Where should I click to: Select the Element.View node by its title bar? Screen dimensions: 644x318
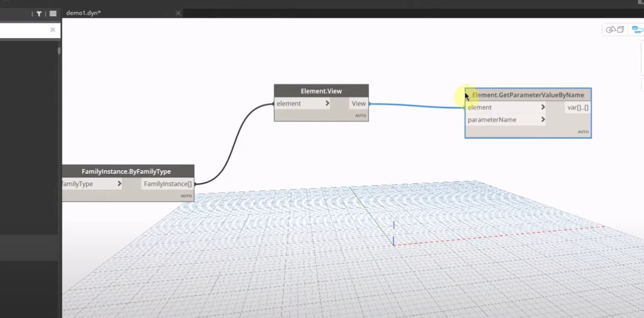coord(321,91)
